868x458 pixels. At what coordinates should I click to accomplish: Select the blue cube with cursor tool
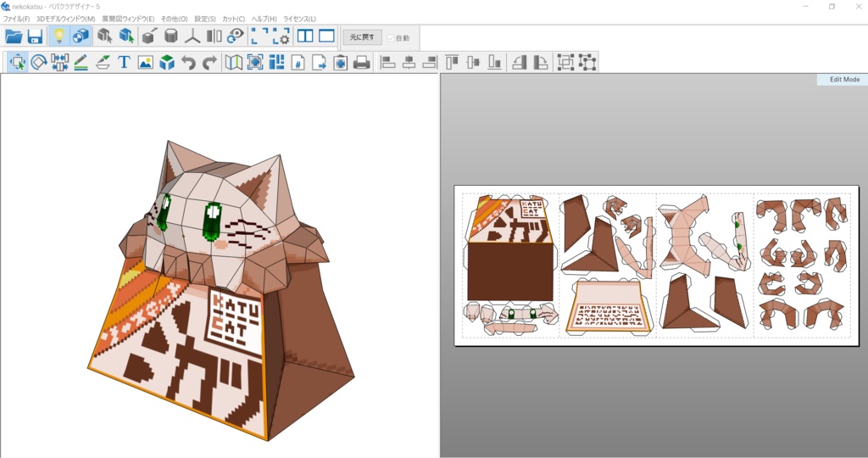point(127,36)
